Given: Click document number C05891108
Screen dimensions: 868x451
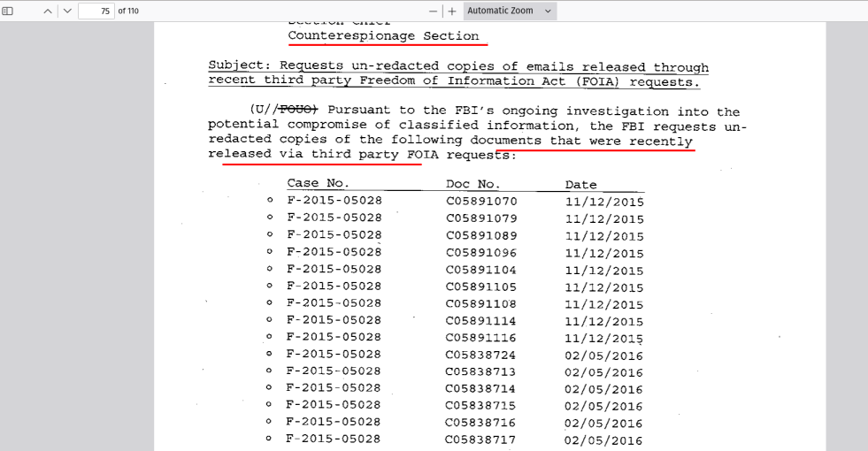Looking at the screenshot, I should (481, 303).
